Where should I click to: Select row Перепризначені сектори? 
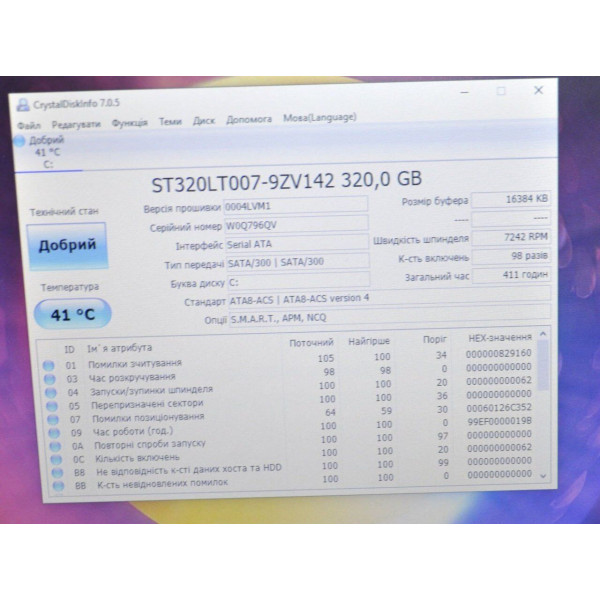[289, 401]
